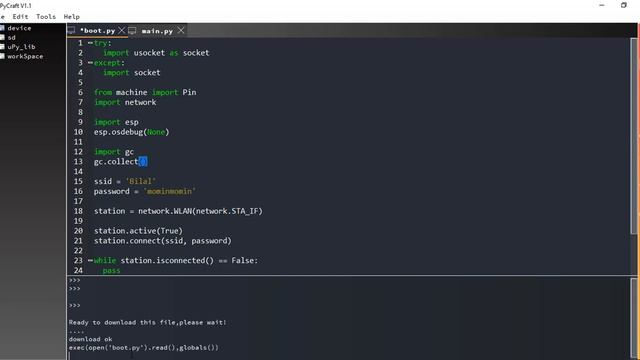Click the device folder icon
Image resolution: width=640 pixels, height=360 pixels.
[2, 28]
